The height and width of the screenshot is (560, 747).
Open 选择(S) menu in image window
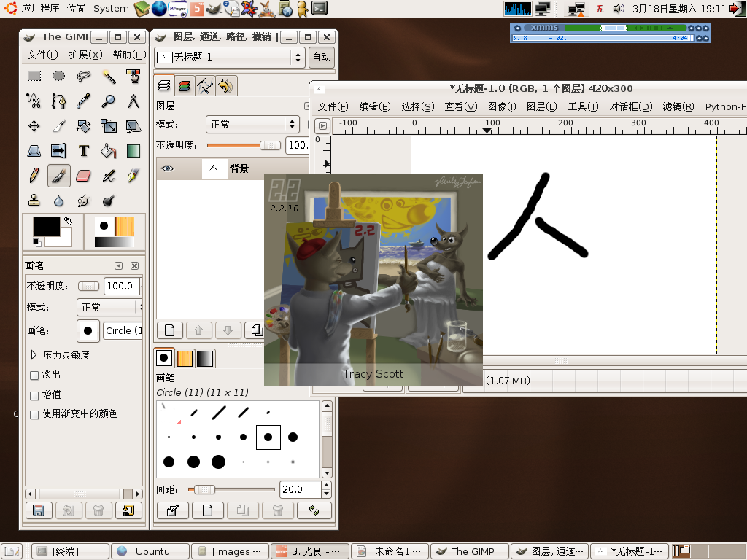[x=418, y=106]
